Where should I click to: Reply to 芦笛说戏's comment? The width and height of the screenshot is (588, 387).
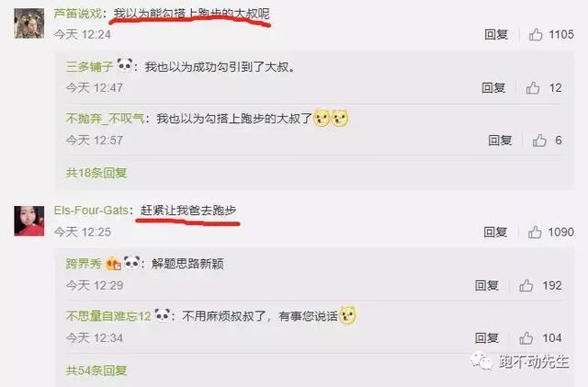(496, 35)
